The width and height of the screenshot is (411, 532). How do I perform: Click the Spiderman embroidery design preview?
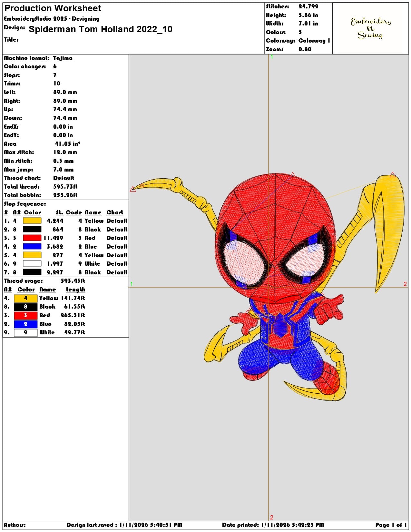[268, 287]
